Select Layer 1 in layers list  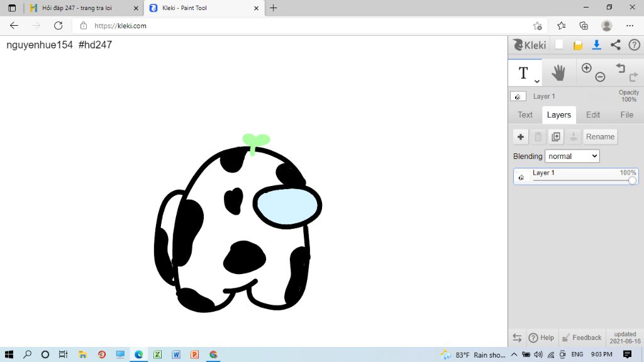[x=576, y=177]
